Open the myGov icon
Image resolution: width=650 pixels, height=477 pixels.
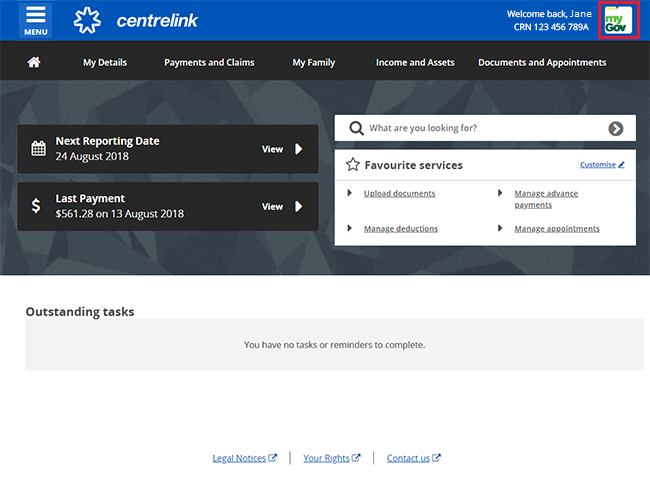[x=617, y=20]
